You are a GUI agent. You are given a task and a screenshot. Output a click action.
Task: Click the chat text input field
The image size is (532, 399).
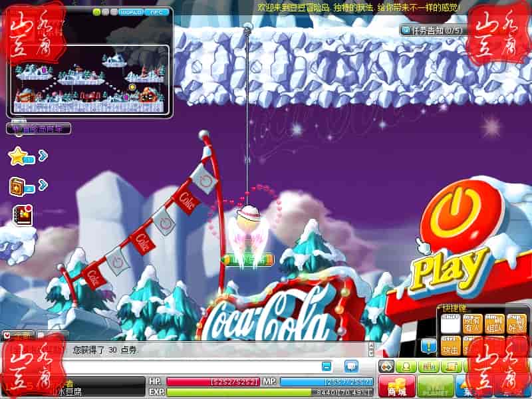pos(186,366)
